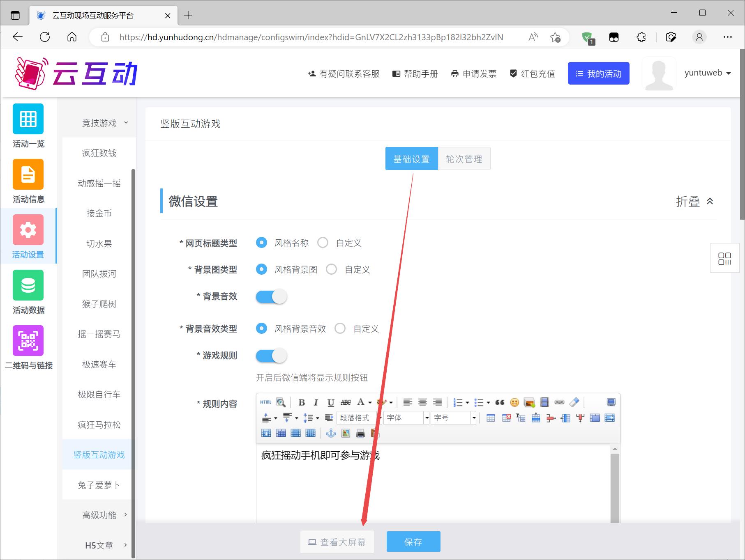Open 活动一览 from left sidebar
The width and height of the screenshot is (745, 560).
pos(28,126)
